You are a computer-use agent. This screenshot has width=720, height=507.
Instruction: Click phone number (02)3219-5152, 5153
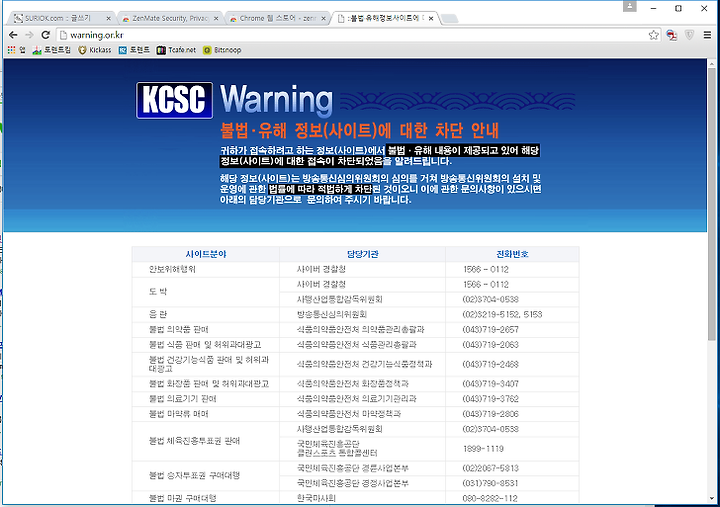502,314
